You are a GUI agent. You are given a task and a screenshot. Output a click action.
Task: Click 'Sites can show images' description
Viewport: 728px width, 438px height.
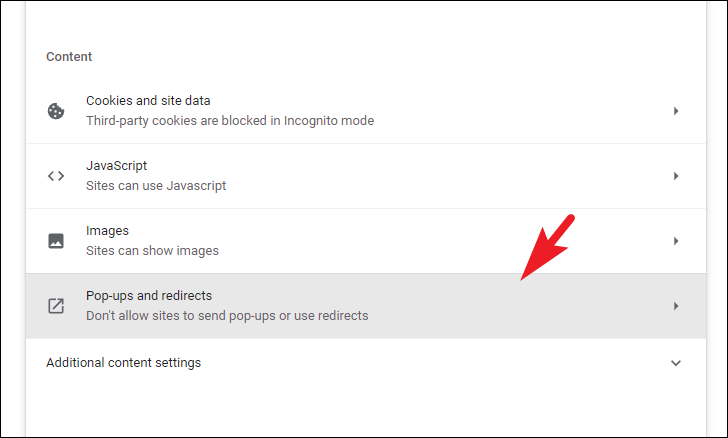click(152, 251)
